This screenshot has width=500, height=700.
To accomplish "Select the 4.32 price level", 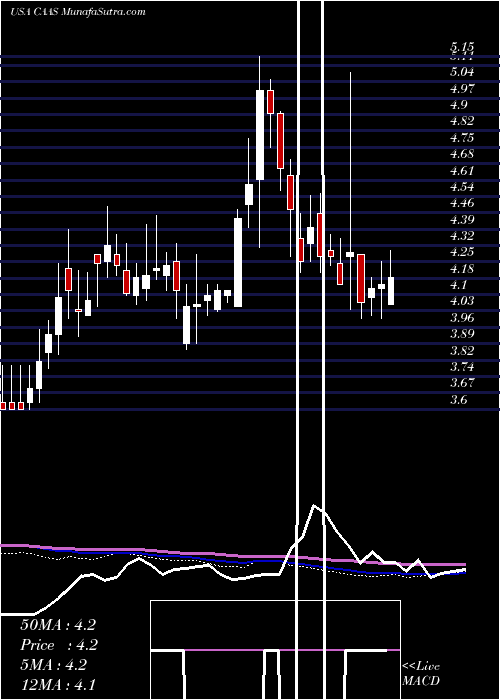I will pos(462,235).
